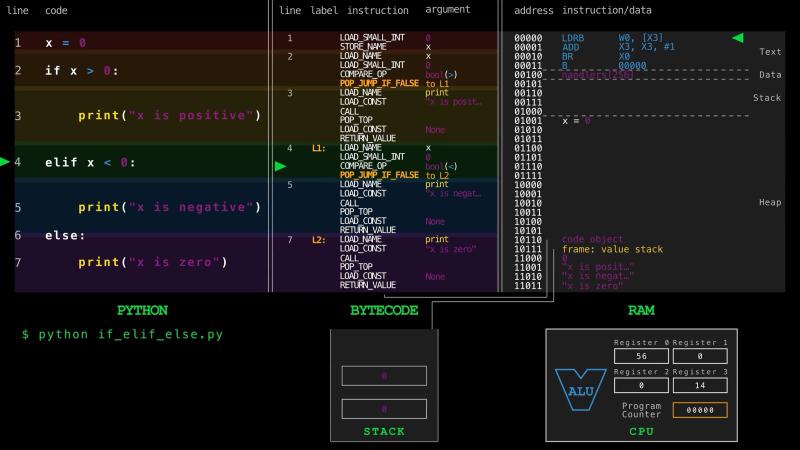Click "frame: value stack" in RAM
Screen dimensions: 800x450
point(612,249)
